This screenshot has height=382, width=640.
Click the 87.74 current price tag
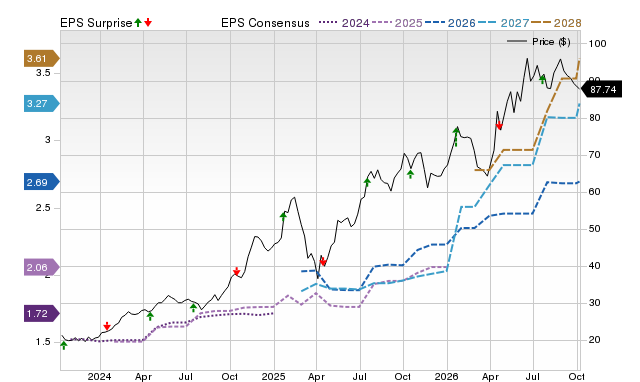(601, 89)
